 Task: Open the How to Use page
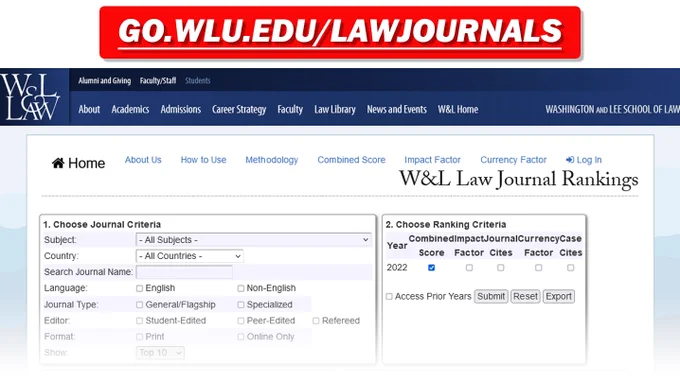203,160
